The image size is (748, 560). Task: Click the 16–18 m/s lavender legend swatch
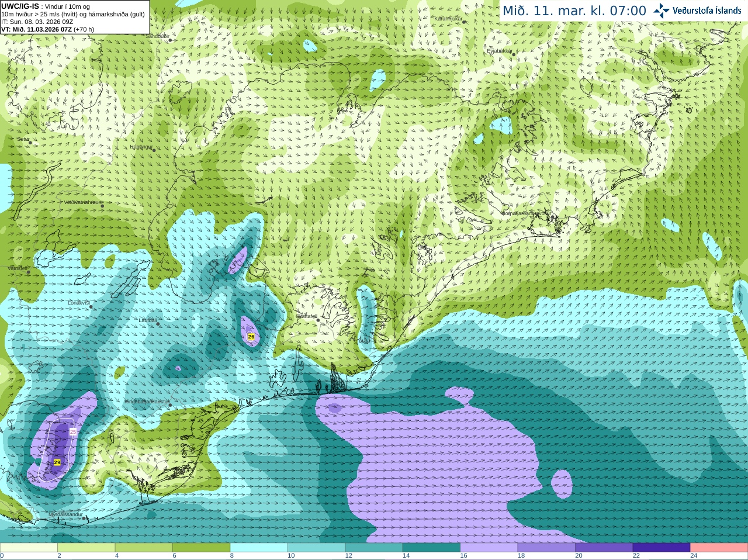coord(489,548)
